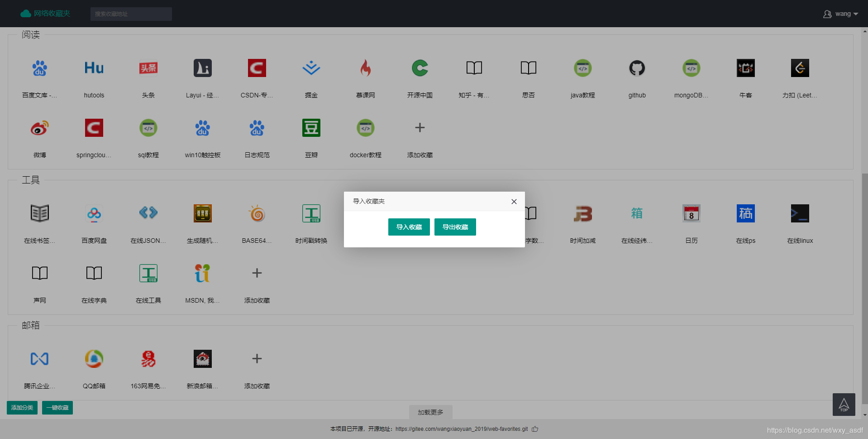Open the springcloud bookmark icon
Image resolution: width=868 pixels, height=439 pixels.
pos(94,128)
